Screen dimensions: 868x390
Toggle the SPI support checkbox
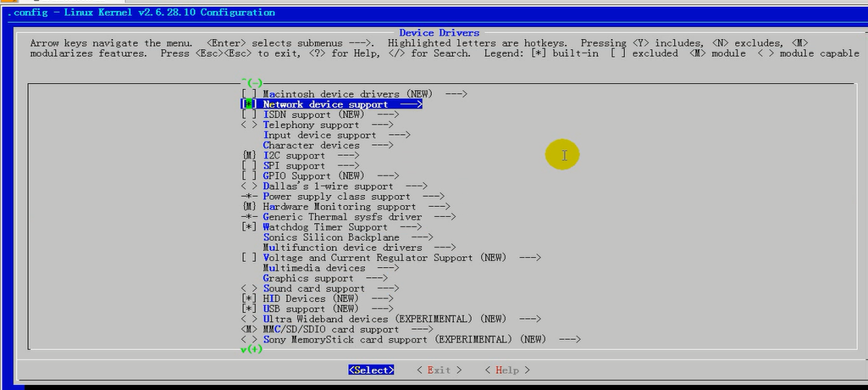(249, 165)
